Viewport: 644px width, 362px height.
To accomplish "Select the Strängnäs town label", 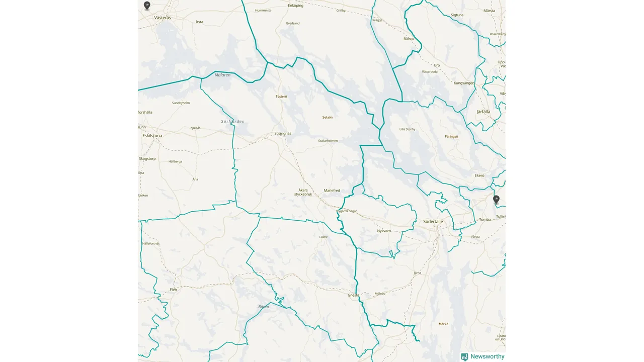I will coord(283,133).
